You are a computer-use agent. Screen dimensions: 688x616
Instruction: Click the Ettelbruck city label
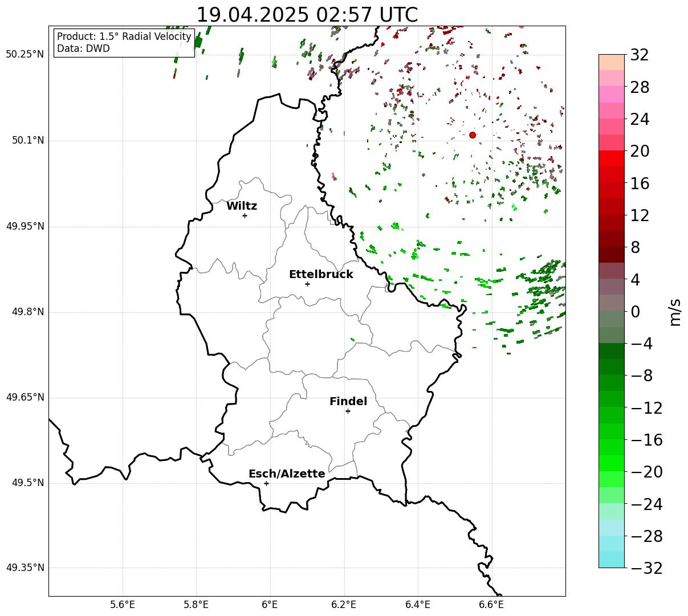[321, 275]
